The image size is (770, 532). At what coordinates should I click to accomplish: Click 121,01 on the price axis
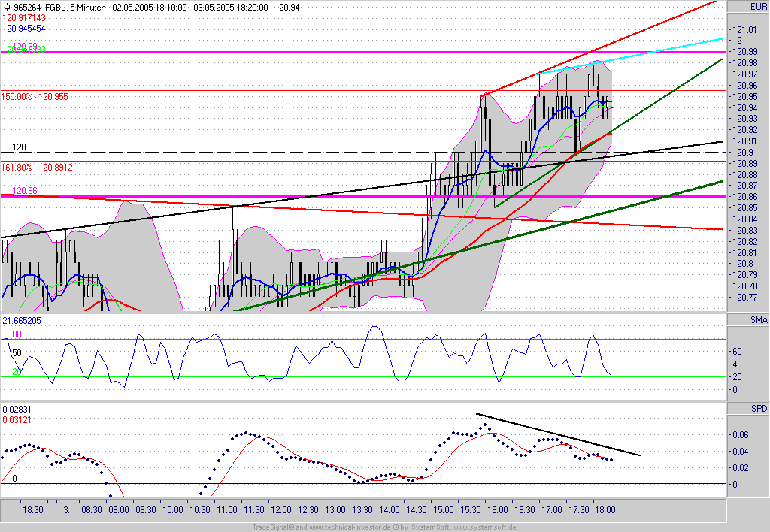745,30
